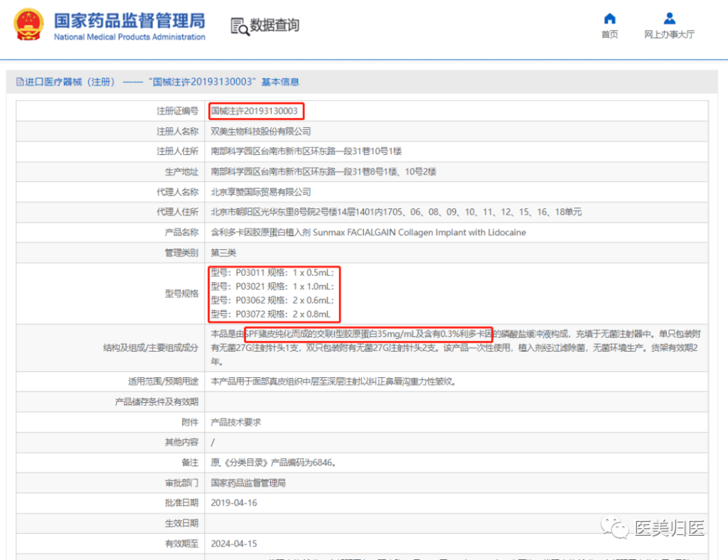
Task: Select approving department value 国家药品监督管理局
Action: click(248, 483)
